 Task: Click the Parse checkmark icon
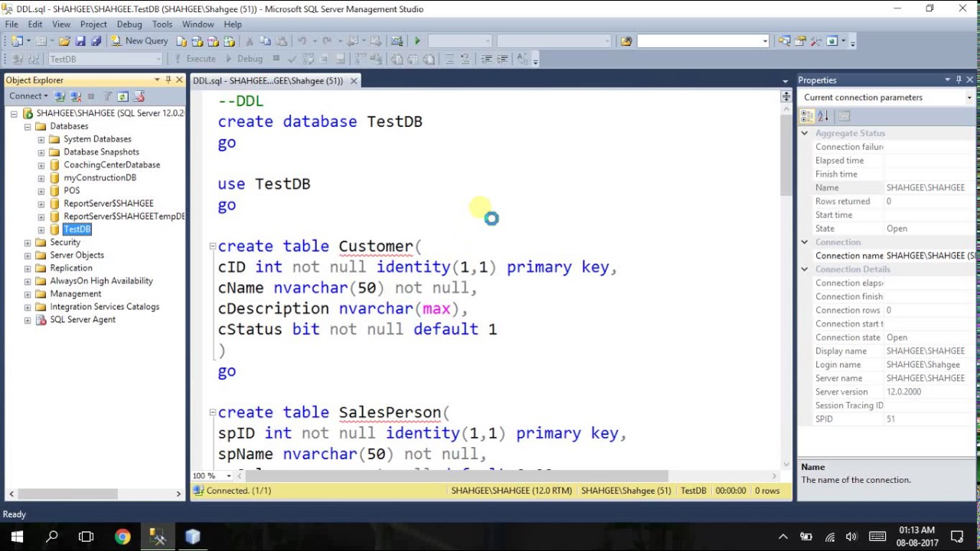pos(292,59)
